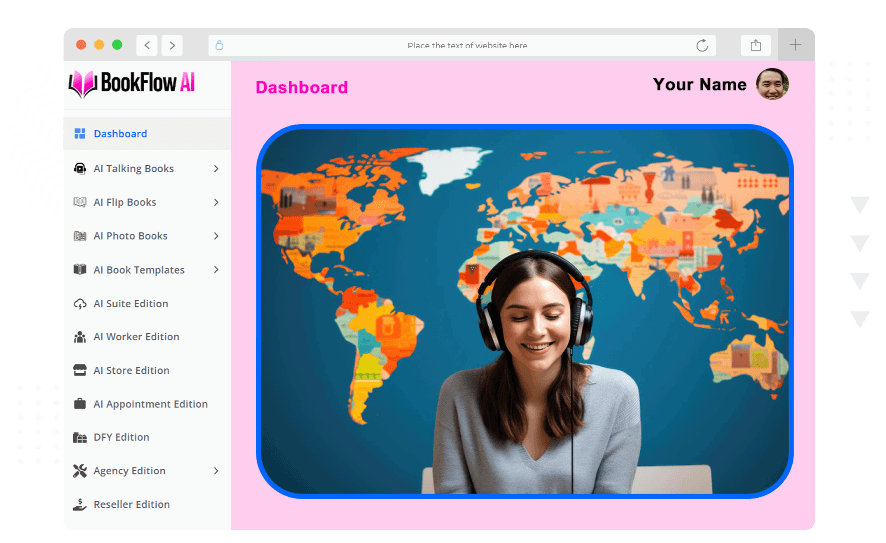Image resolution: width=886 pixels, height=543 pixels.
Task: Click the AI Worker Edition people icon
Action: pos(80,337)
